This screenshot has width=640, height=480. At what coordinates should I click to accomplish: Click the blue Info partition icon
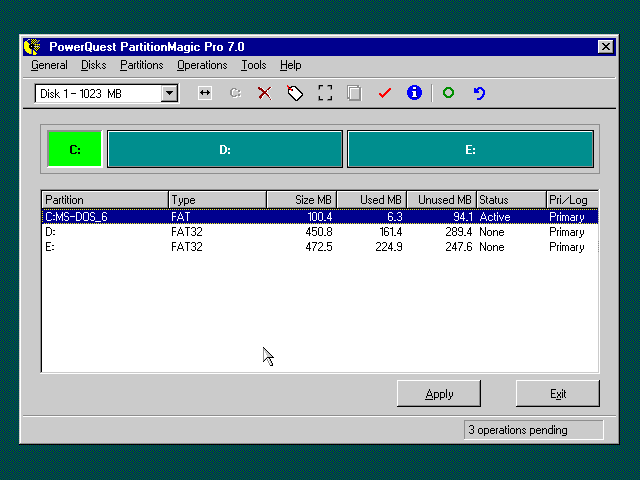point(414,93)
